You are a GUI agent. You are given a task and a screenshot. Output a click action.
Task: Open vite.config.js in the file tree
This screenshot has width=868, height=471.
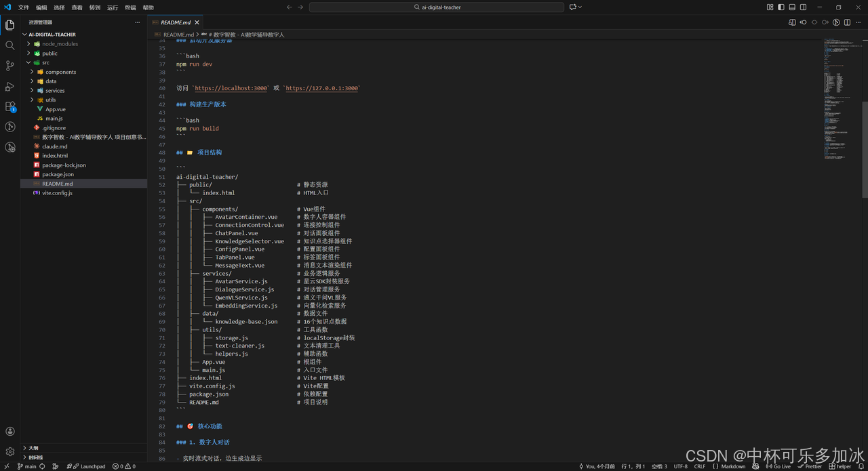point(83,192)
